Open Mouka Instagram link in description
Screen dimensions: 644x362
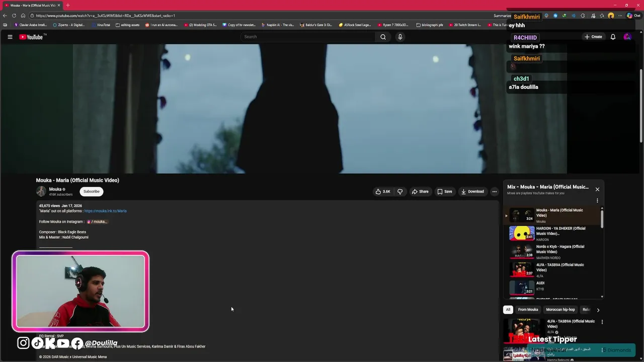click(98, 222)
